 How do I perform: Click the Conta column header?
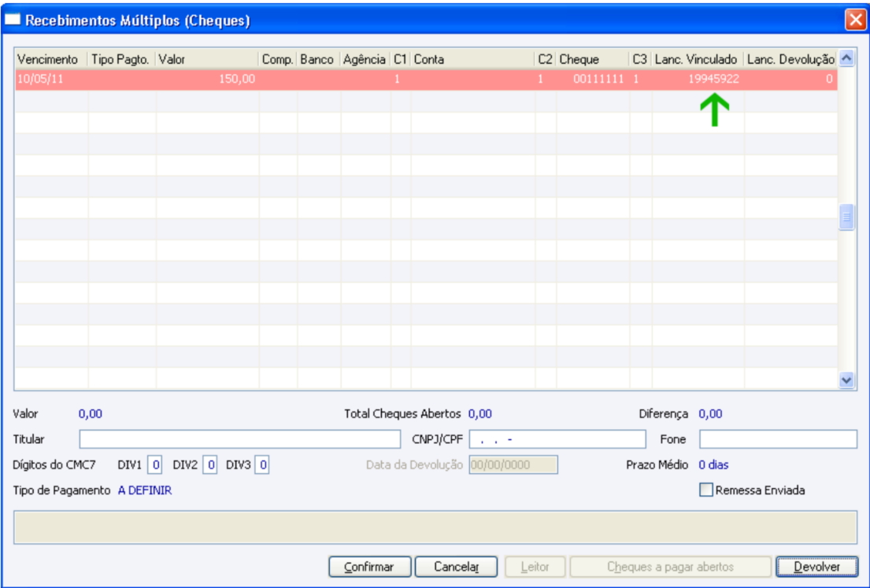[472, 59]
